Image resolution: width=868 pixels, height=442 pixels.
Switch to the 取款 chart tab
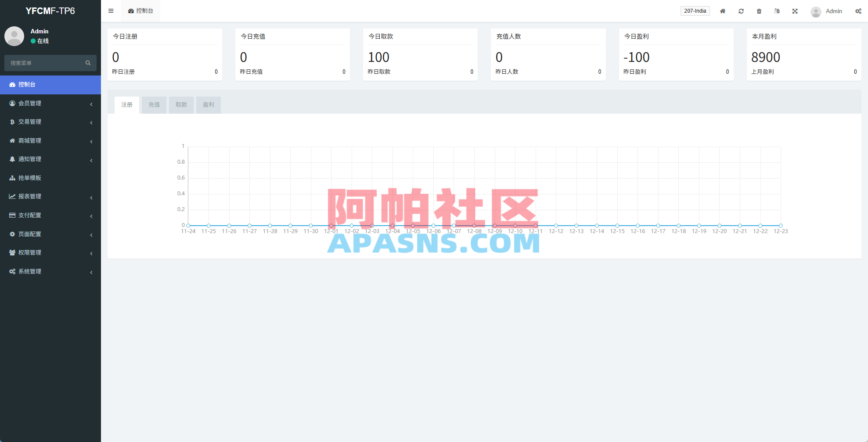(181, 105)
